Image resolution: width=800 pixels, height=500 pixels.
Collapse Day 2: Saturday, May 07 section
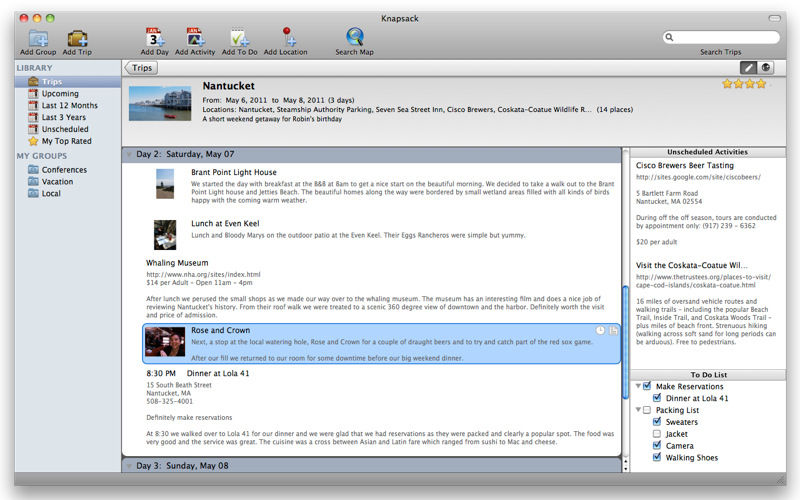[x=129, y=154]
